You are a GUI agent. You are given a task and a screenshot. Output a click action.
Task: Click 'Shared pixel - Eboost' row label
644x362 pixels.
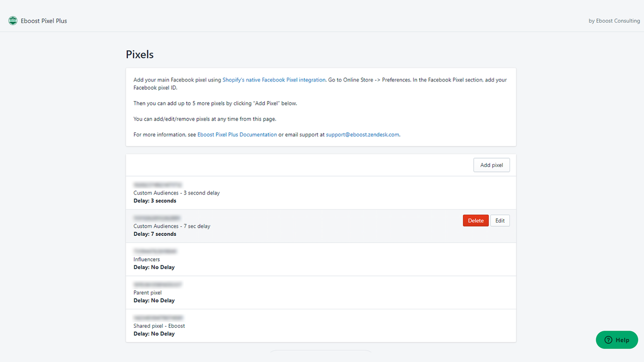tap(159, 326)
